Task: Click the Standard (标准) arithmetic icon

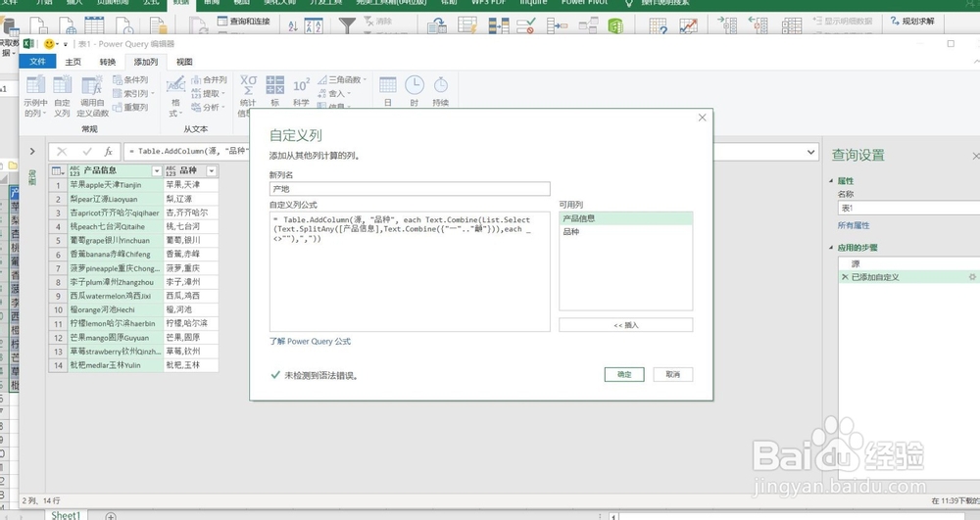Action: [x=275, y=85]
